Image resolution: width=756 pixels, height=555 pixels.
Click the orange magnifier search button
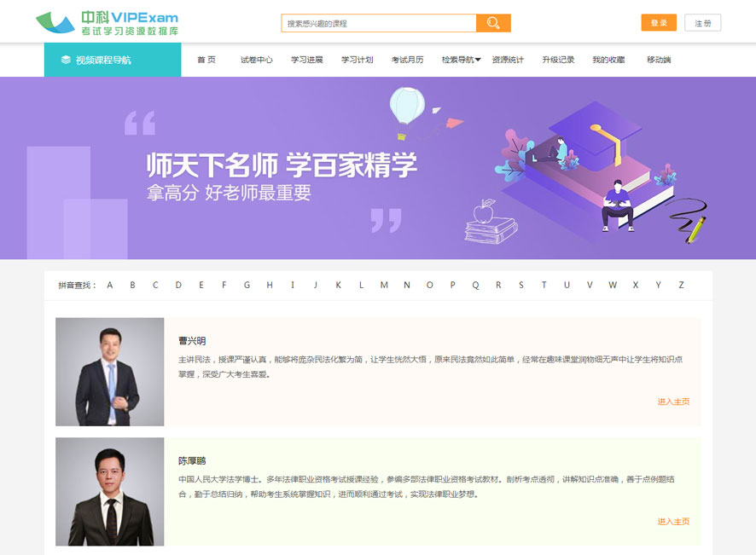click(493, 23)
